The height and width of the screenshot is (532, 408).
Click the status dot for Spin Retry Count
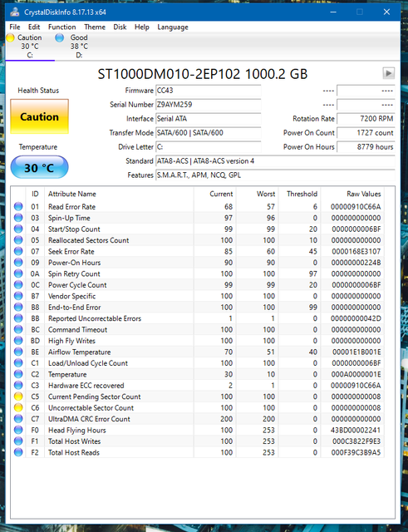click(x=18, y=273)
